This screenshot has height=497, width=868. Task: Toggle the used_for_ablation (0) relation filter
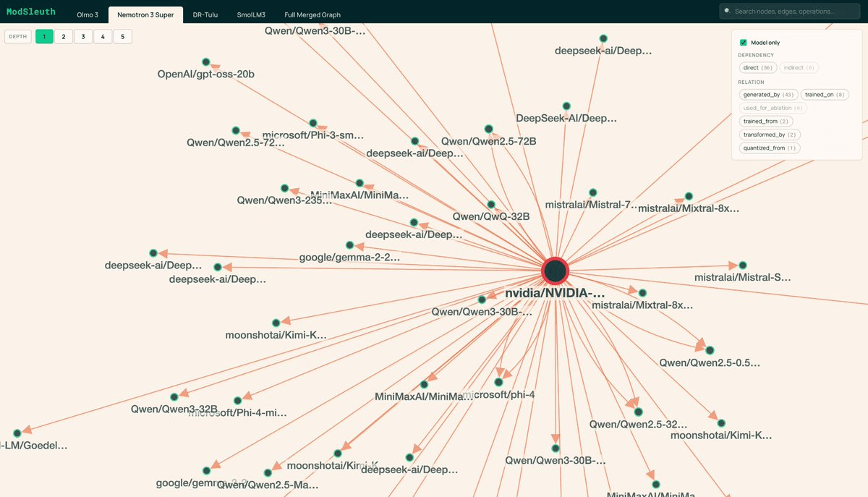click(772, 108)
